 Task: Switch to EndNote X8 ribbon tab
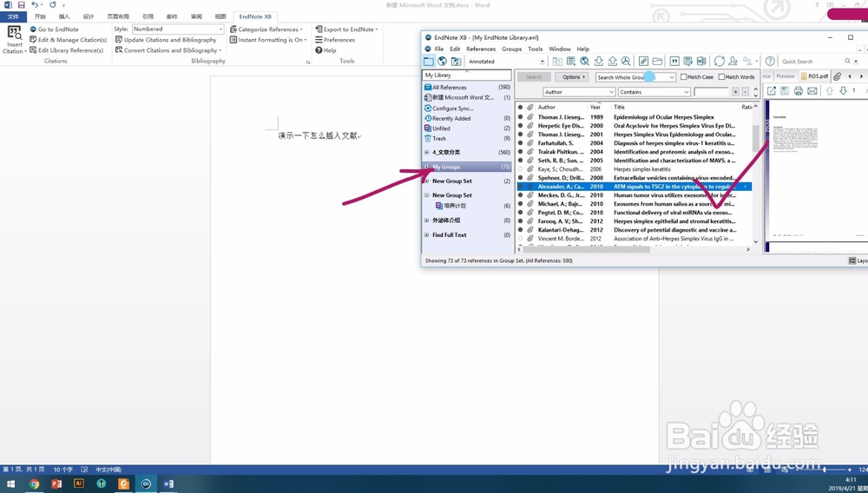[x=255, y=16]
